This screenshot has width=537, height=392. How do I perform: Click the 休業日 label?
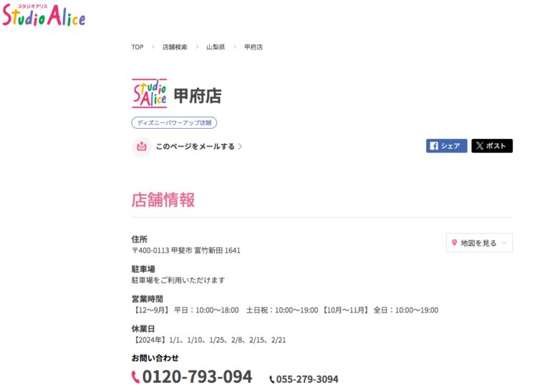(x=143, y=329)
